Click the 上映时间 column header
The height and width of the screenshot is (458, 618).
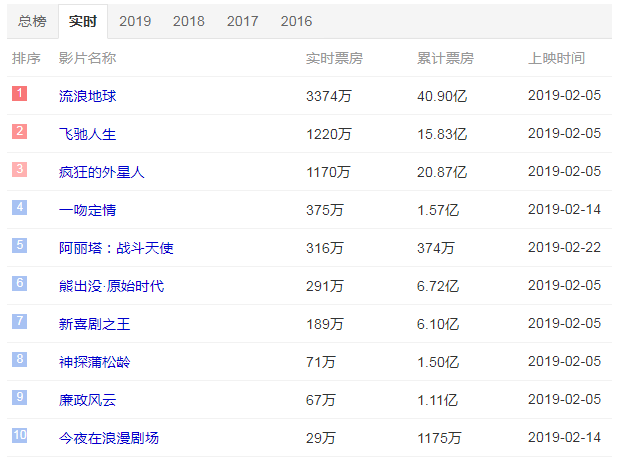click(557, 58)
